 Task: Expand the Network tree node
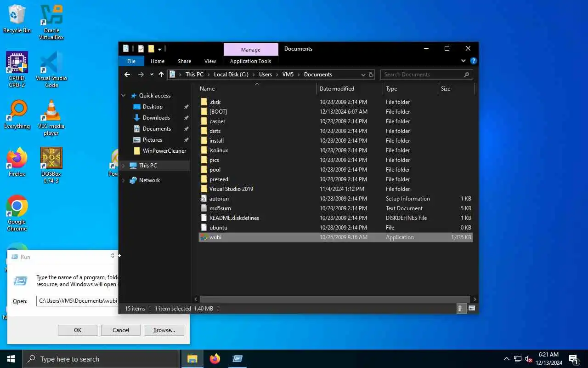124,180
